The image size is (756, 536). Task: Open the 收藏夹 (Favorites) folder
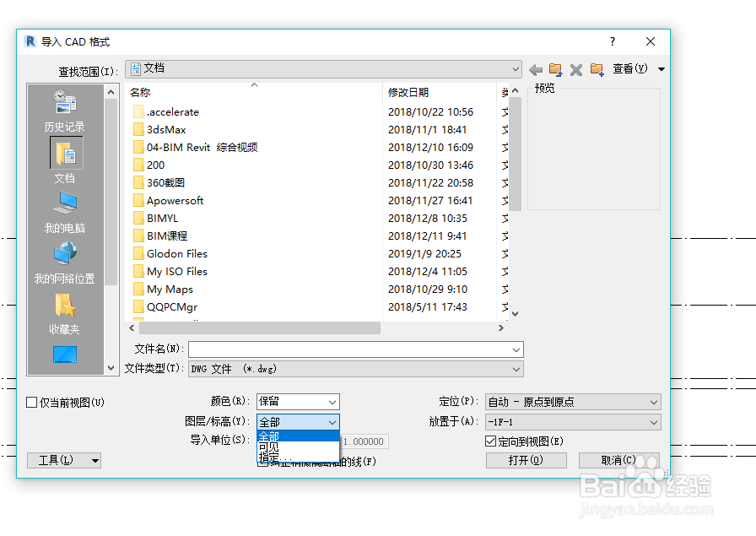[64, 312]
